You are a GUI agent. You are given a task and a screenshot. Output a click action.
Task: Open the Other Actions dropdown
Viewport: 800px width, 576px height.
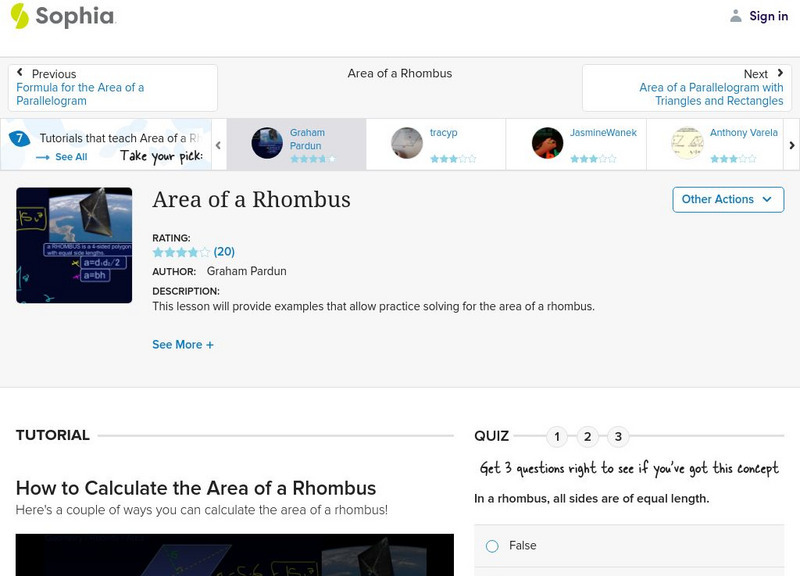pos(728,199)
